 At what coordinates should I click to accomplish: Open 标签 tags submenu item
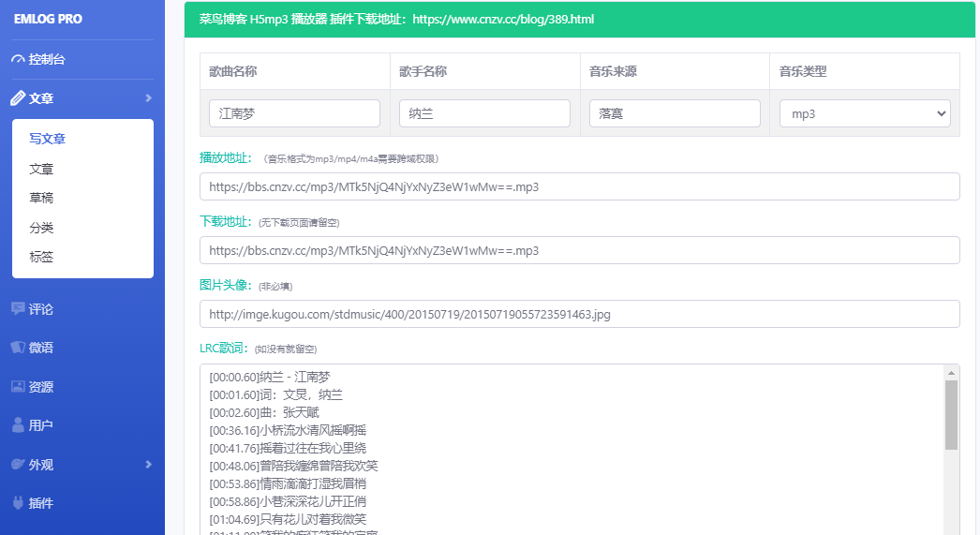click(41, 257)
